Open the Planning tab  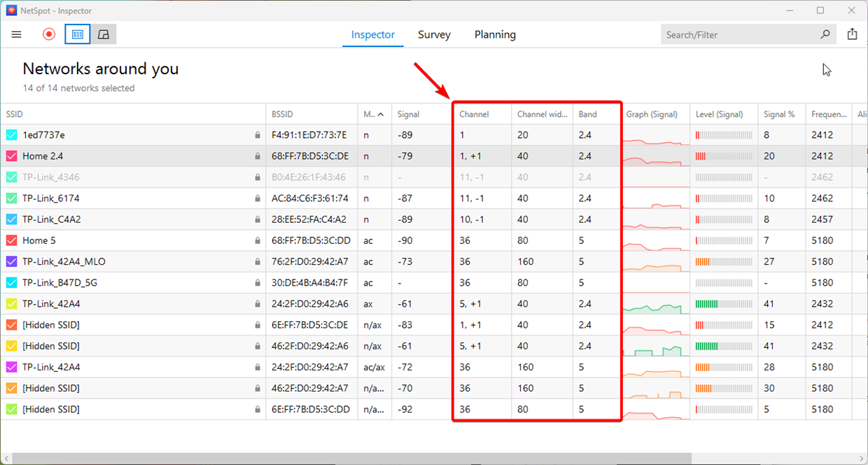pyautogui.click(x=495, y=34)
